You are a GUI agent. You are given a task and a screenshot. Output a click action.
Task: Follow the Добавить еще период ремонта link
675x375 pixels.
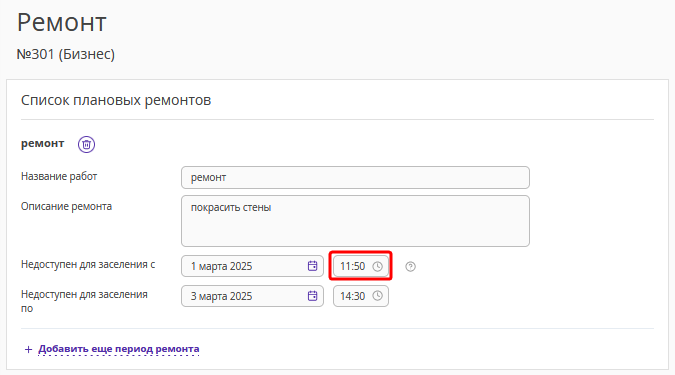tap(119, 349)
